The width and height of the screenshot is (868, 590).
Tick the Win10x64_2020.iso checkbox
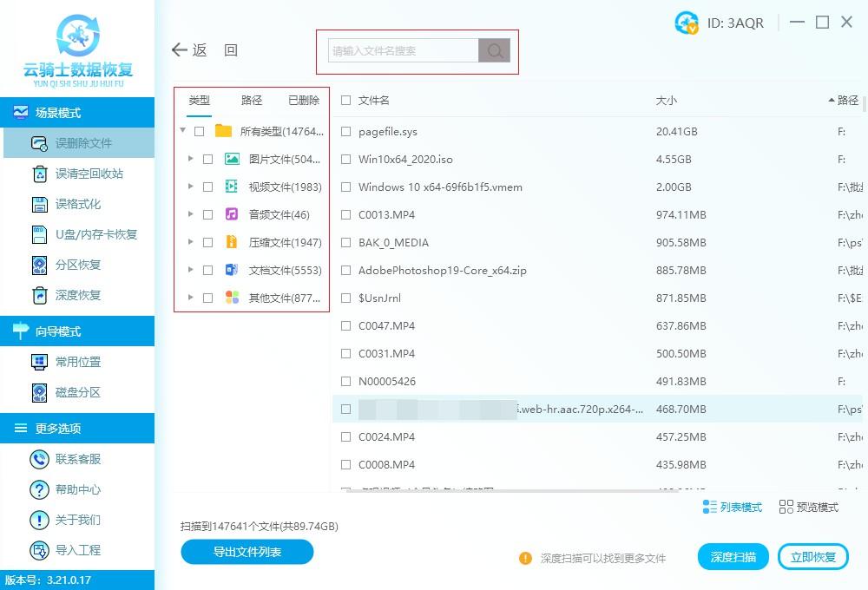point(346,160)
